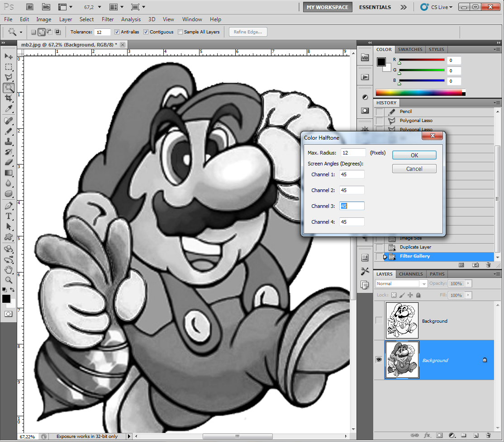Disable the Anti-alias checkbox
This screenshot has height=442, width=504.
point(117,32)
